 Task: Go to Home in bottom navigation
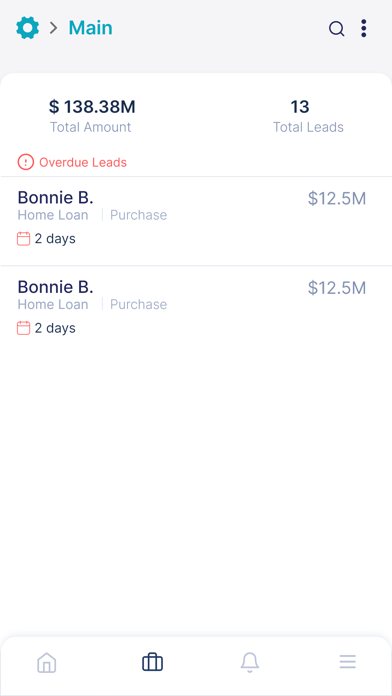pos(47,663)
